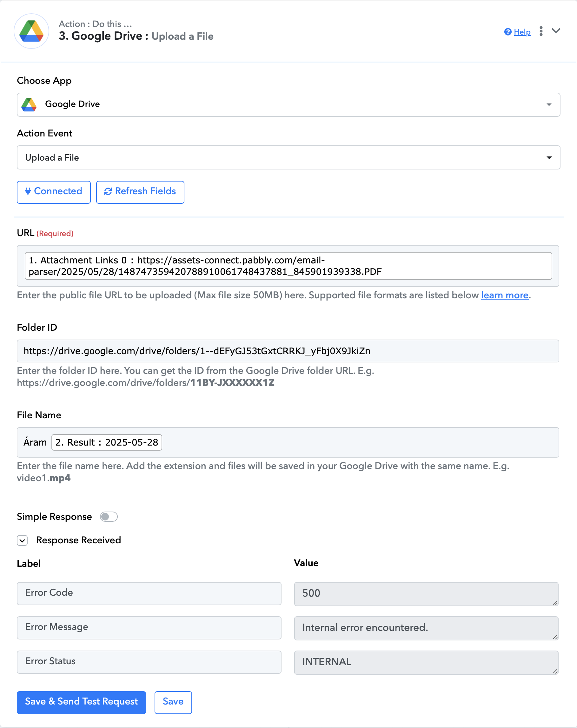Open the Choose App dropdown
Image resolution: width=577 pixels, height=728 pixels.
(549, 105)
